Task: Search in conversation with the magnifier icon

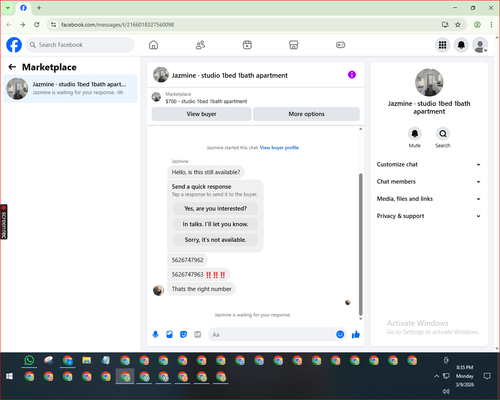Action: point(443,134)
